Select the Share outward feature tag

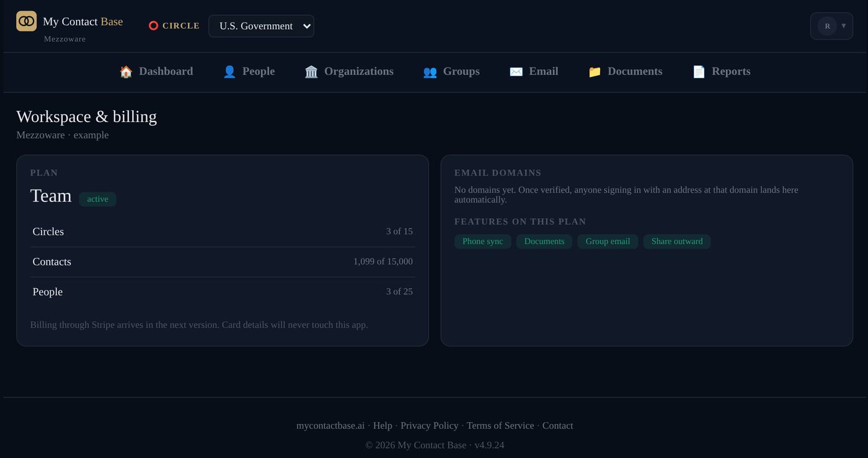677,242
